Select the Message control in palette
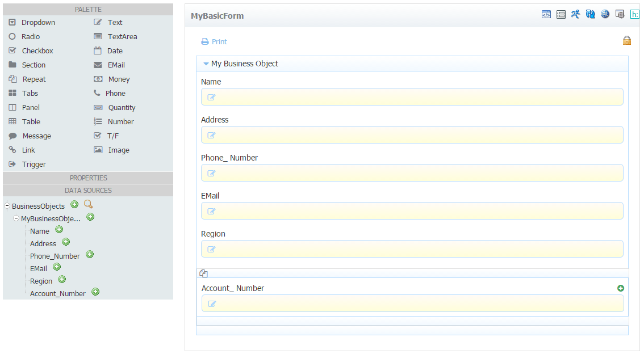Image resolution: width=644 pixels, height=354 pixels. [x=30, y=136]
